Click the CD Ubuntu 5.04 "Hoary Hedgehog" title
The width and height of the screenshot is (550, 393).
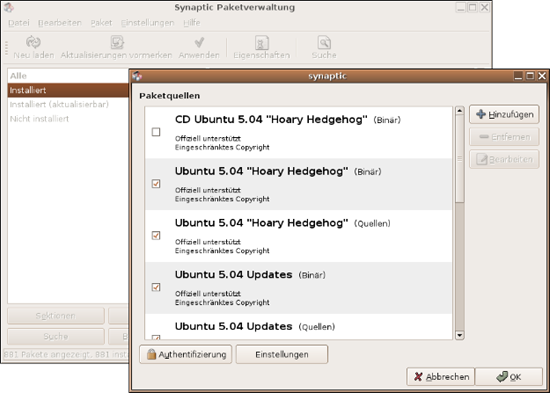[271, 120]
